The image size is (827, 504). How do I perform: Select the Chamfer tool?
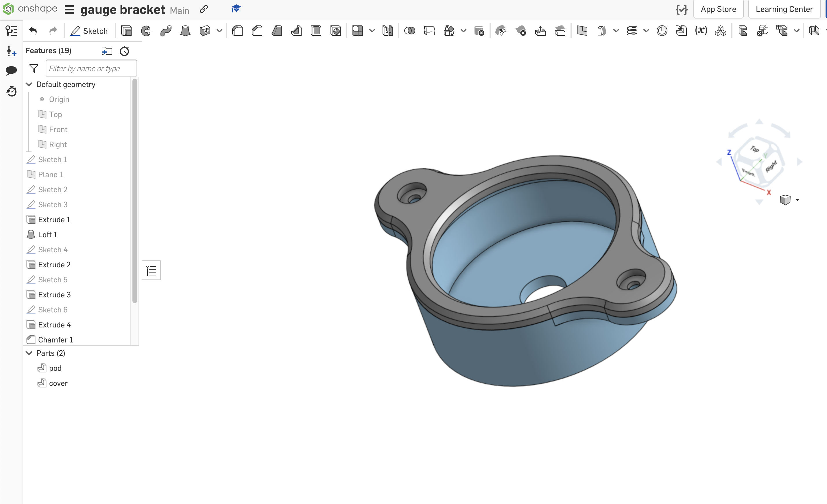point(257,31)
